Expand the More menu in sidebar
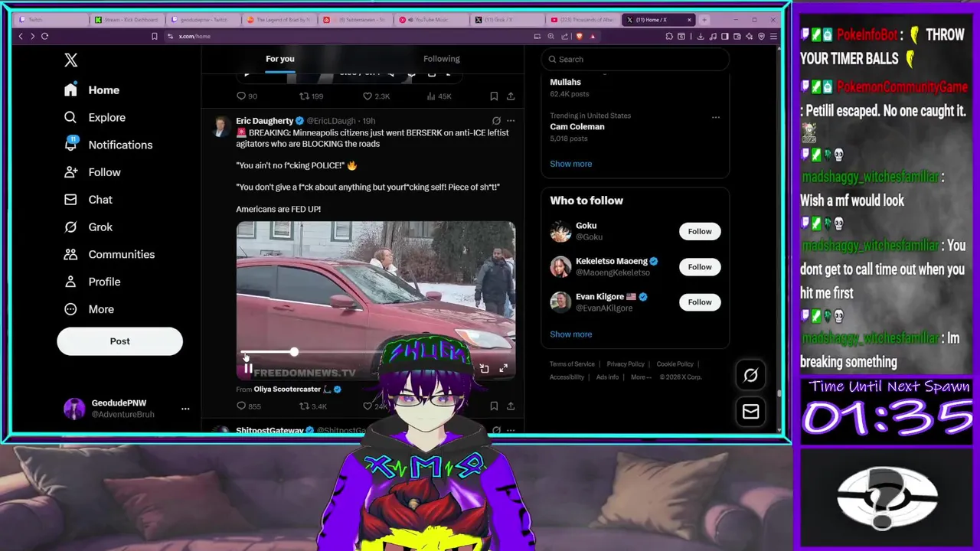This screenshot has height=551, width=980. 89,309
